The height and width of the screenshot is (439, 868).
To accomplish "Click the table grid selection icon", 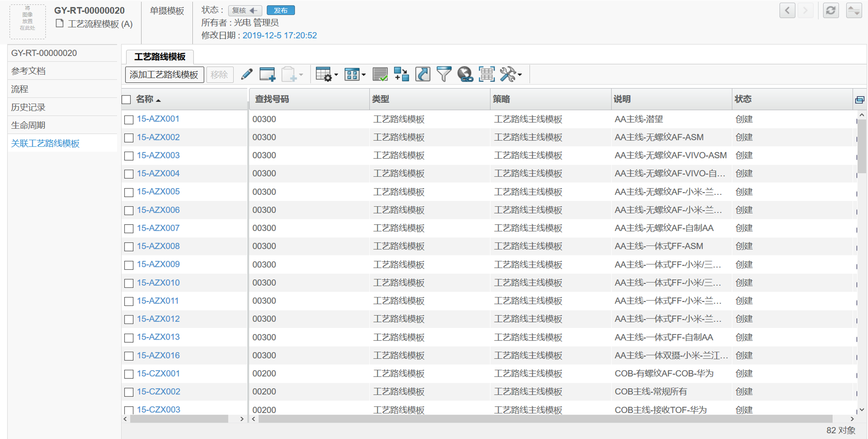I will point(486,74).
